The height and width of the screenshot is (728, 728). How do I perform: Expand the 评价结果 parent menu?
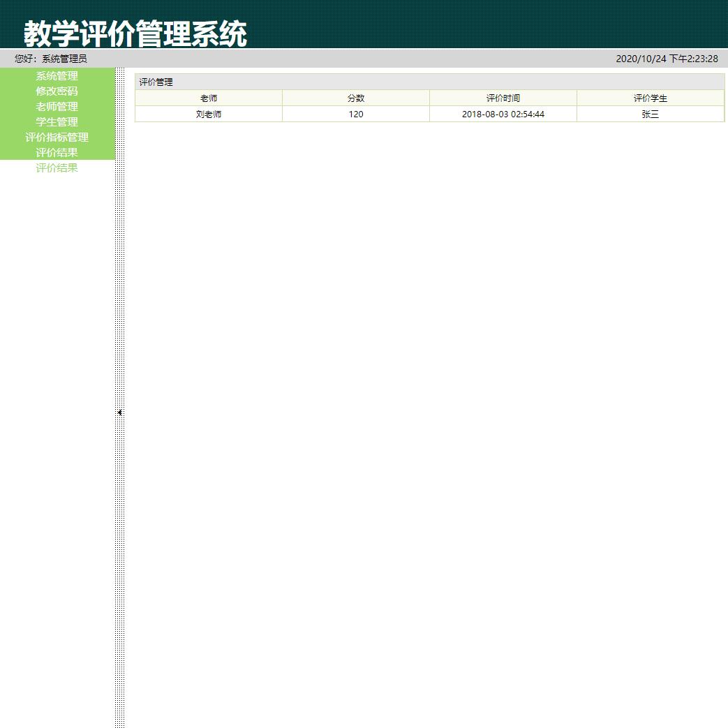(x=57, y=152)
